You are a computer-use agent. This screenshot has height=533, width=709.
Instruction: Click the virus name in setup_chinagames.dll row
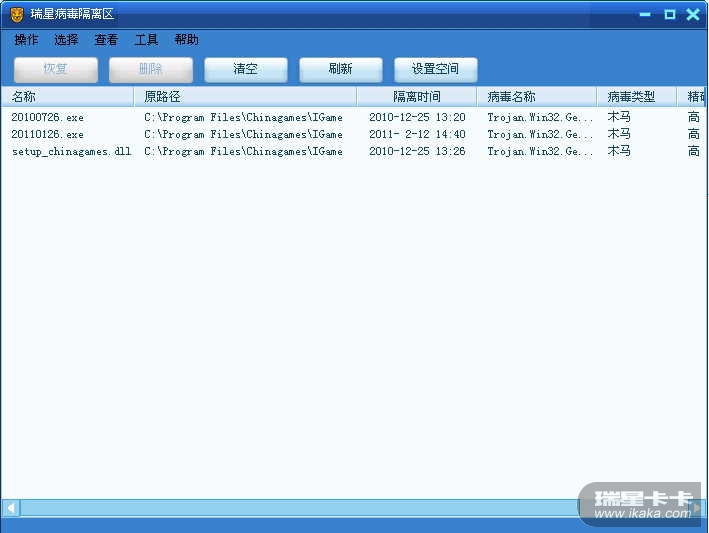[540, 151]
